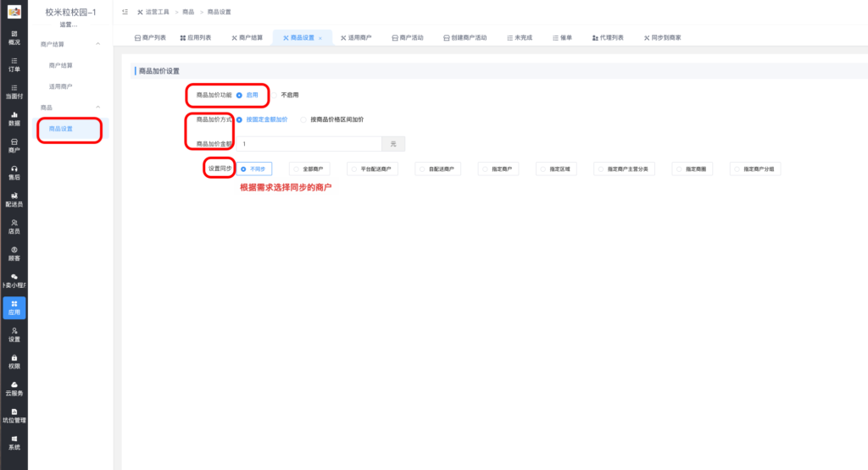
Task: Collapse the 商户结算 menu group chevron
Action: [x=98, y=44]
